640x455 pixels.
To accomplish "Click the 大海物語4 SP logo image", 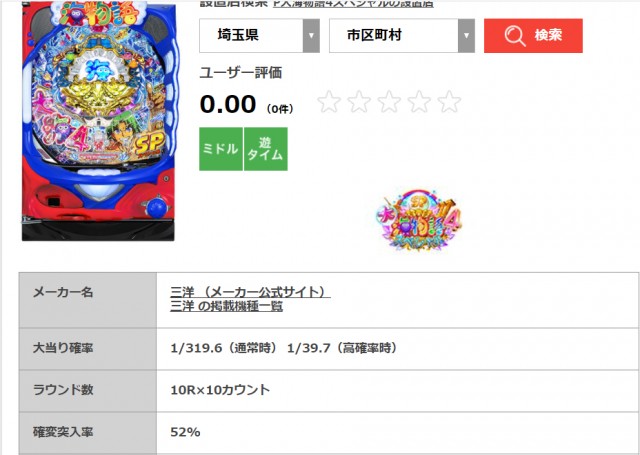I will click(419, 220).
